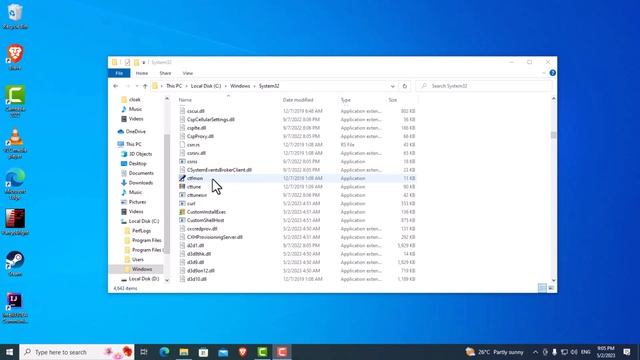
Task: Select Local Disk (D:) in the navigation pane
Action: [140, 279]
